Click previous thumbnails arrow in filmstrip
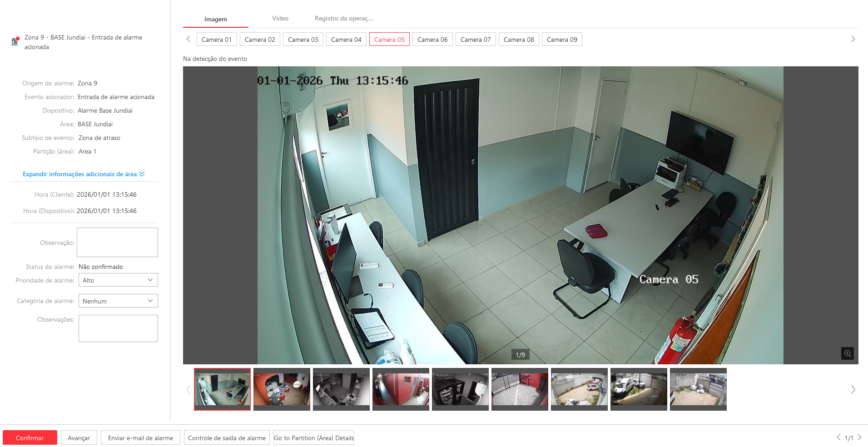The height and width of the screenshot is (447, 868). point(188,389)
